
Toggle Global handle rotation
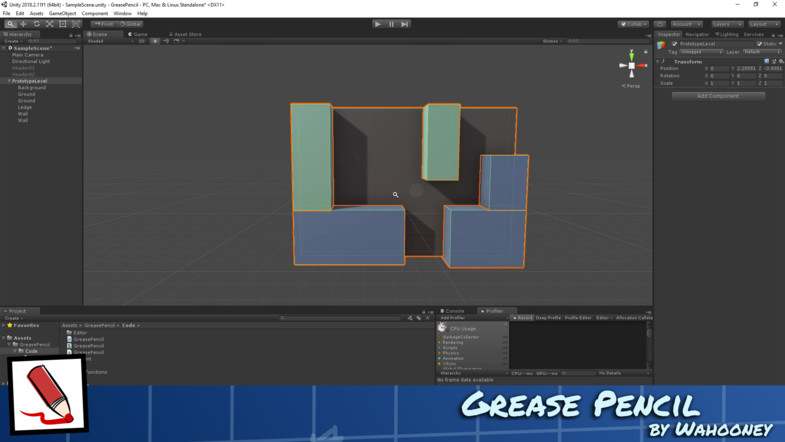(130, 24)
